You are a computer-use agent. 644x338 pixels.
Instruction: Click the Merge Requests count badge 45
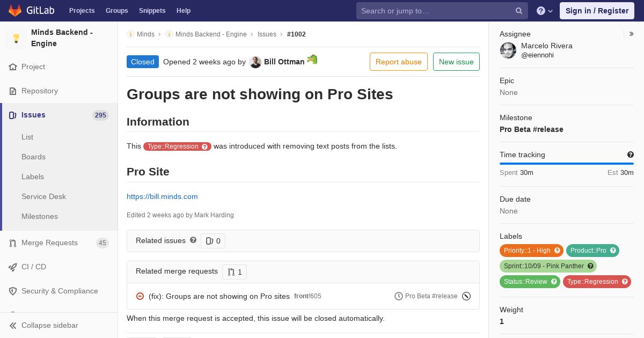102,243
